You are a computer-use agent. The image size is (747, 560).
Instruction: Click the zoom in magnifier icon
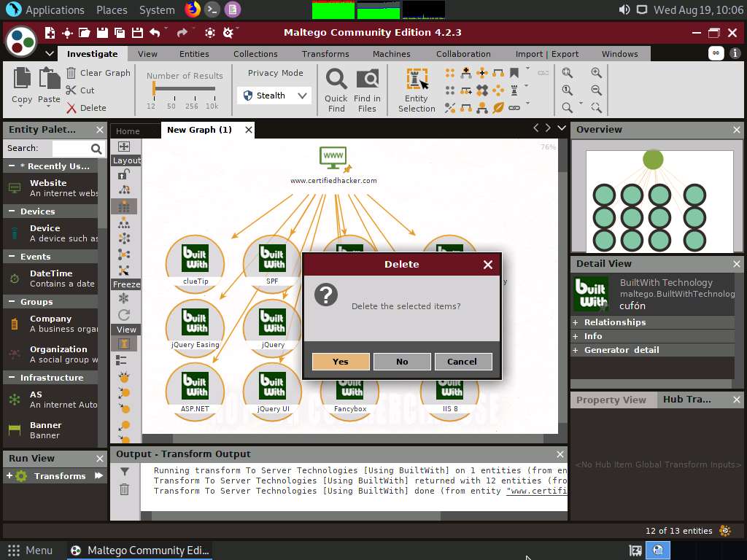596,73
